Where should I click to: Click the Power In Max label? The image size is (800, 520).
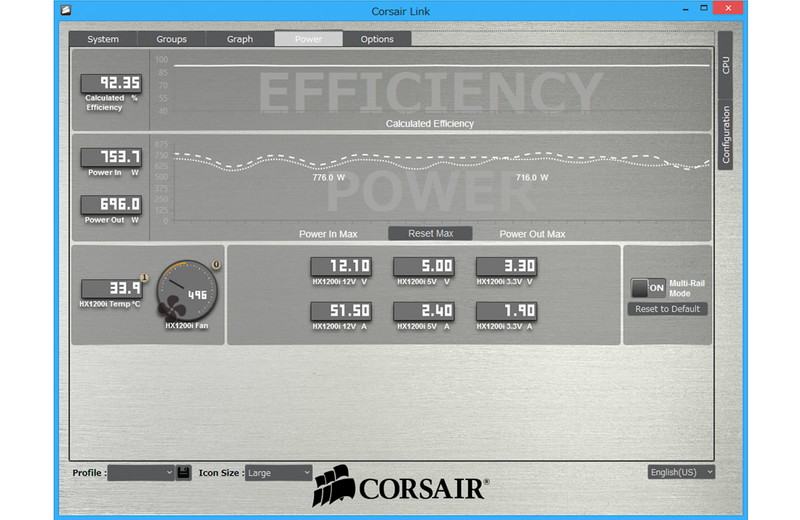point(328,234)
